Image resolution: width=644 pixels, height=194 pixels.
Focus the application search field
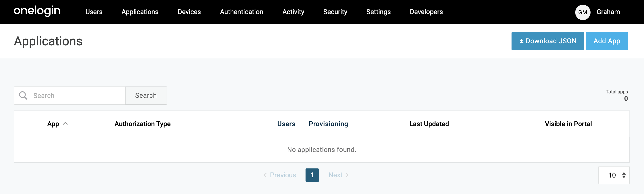click(x=69, y=96)
